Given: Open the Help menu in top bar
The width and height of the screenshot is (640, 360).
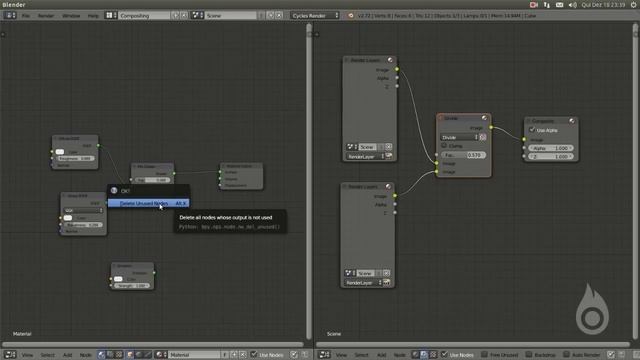Looking at the screenshot, I should 93,16.
